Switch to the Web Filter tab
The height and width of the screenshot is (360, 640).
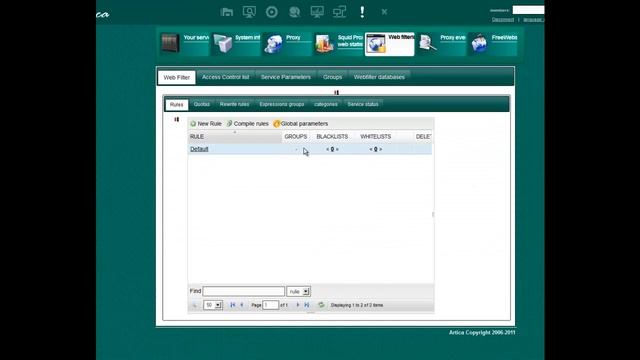pyautogui.click(x=177, y=77)
